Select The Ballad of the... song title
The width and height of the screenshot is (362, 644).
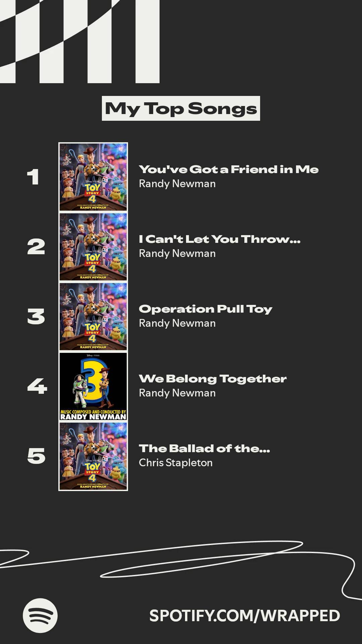(204, 448)
